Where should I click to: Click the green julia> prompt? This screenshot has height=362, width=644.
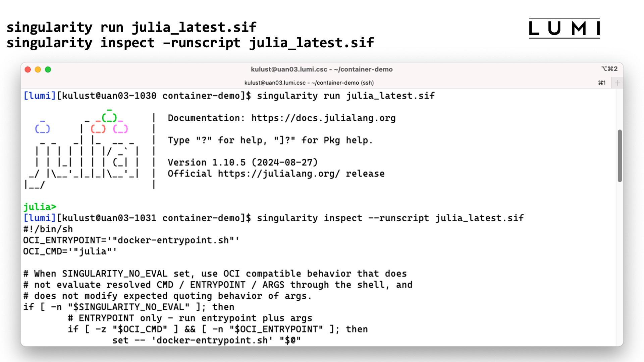pyautogui.click(x=40, y=207)
